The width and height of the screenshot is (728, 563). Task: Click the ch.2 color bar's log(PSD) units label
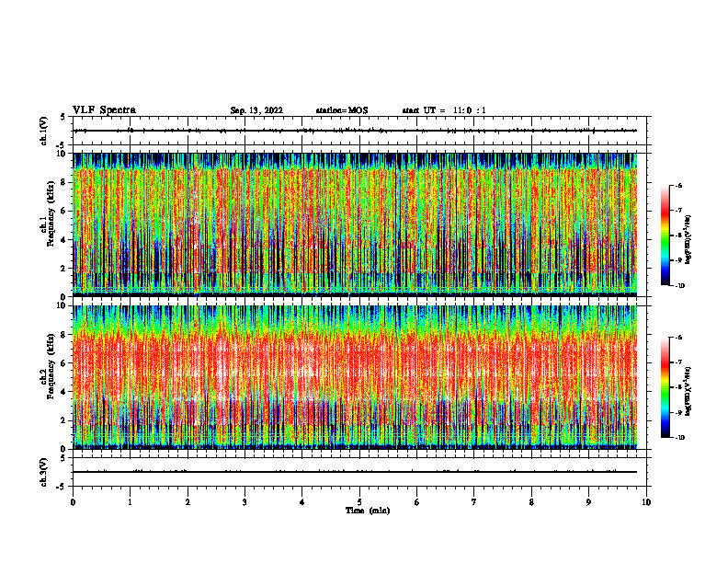tap(688, 392)
